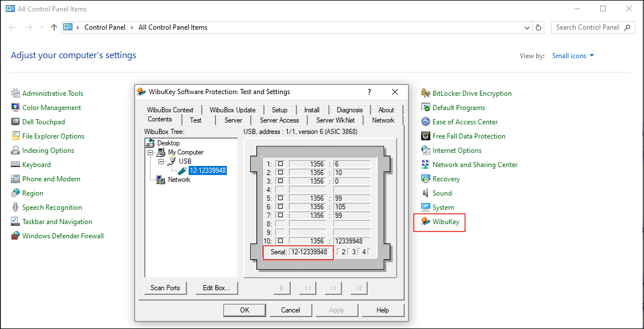
Task: Open the Keyboard icon
Action: (15, 165)
